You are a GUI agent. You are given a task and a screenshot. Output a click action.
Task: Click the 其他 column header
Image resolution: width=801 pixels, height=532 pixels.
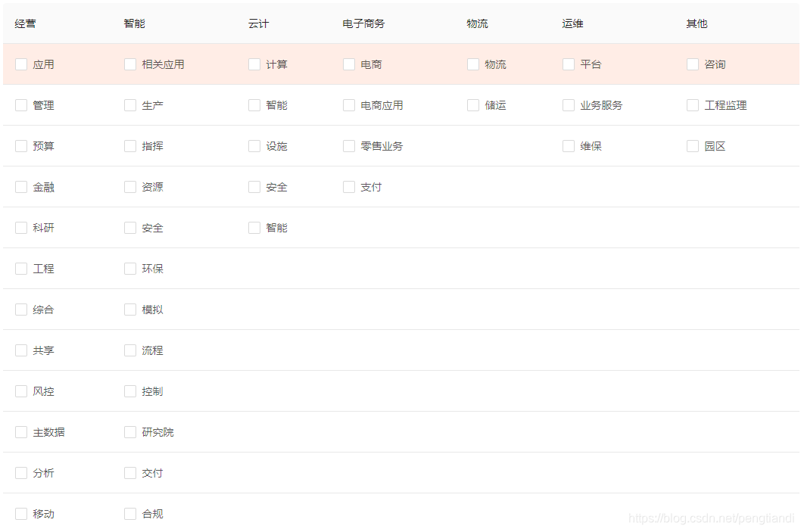point(697,23)
